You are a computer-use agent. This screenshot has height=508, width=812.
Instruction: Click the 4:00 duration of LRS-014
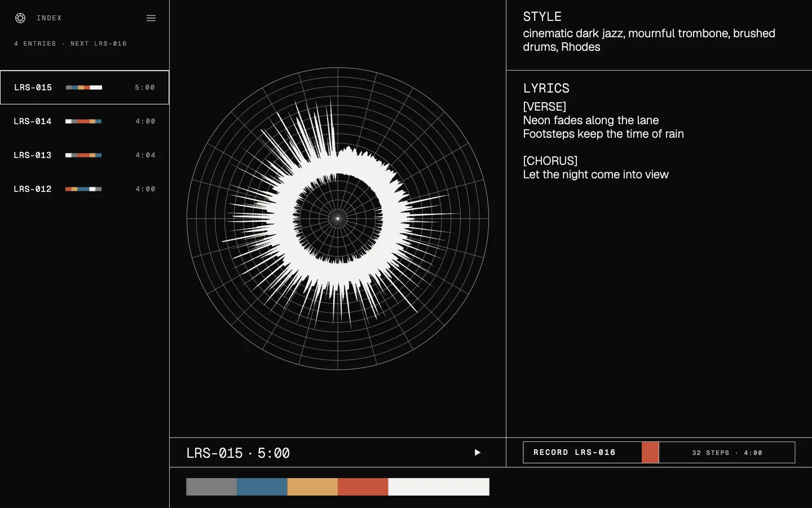tap(145, 121)
